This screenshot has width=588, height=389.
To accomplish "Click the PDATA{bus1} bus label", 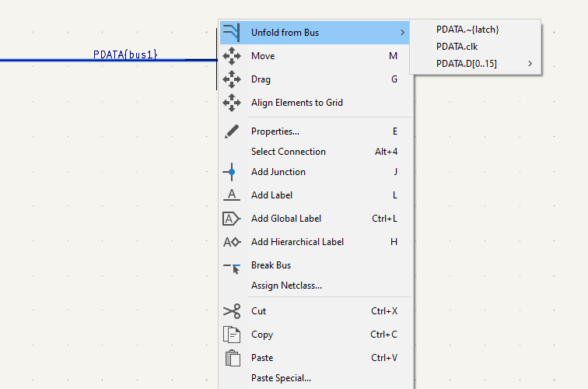I will click(x=124, y=55).
